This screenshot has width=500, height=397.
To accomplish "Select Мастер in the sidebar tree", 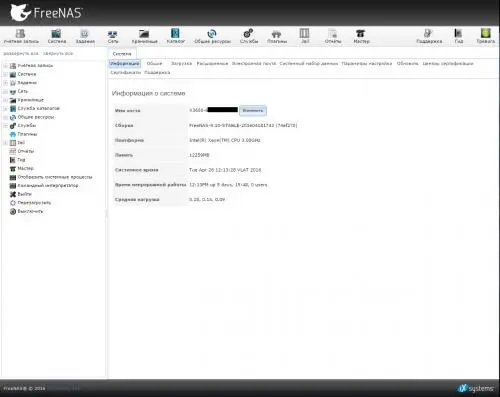I will 22,168.
